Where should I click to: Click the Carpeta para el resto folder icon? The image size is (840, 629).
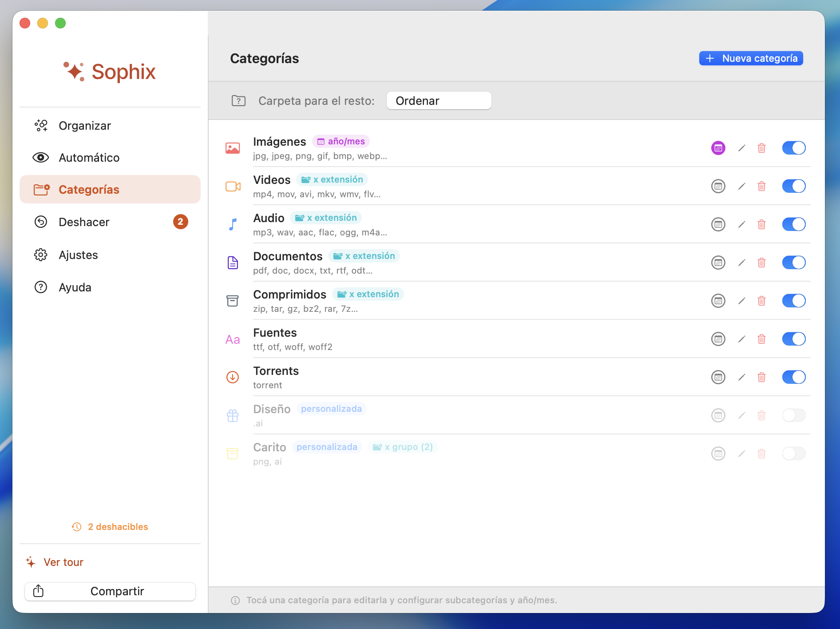pos(238,101)
